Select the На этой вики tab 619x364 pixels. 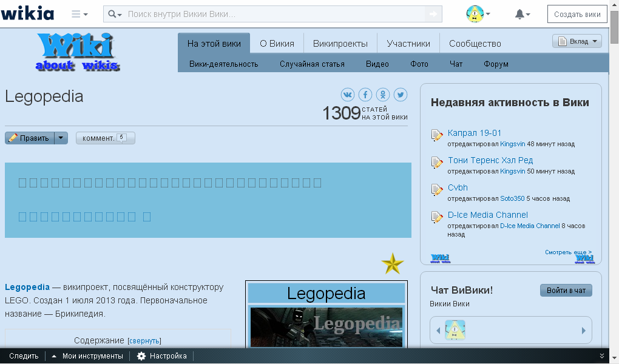tap(214, 44)
